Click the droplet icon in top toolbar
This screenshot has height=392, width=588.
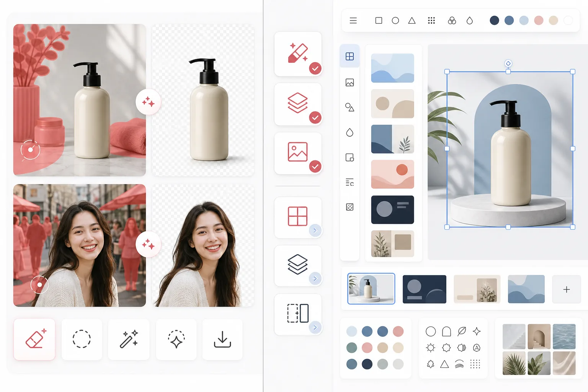[x=470, y=21]
